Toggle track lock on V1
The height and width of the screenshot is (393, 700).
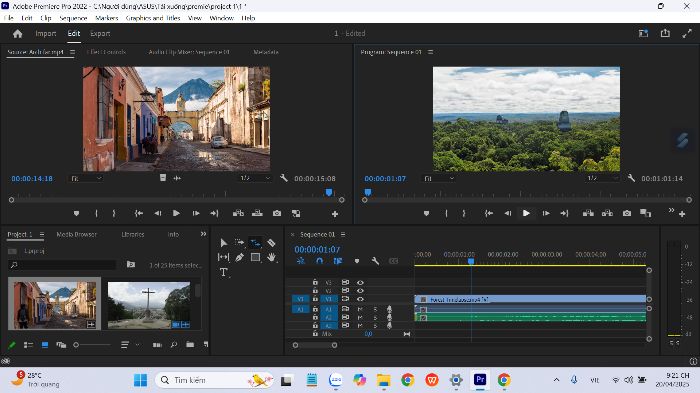click(x=315, y=299)
